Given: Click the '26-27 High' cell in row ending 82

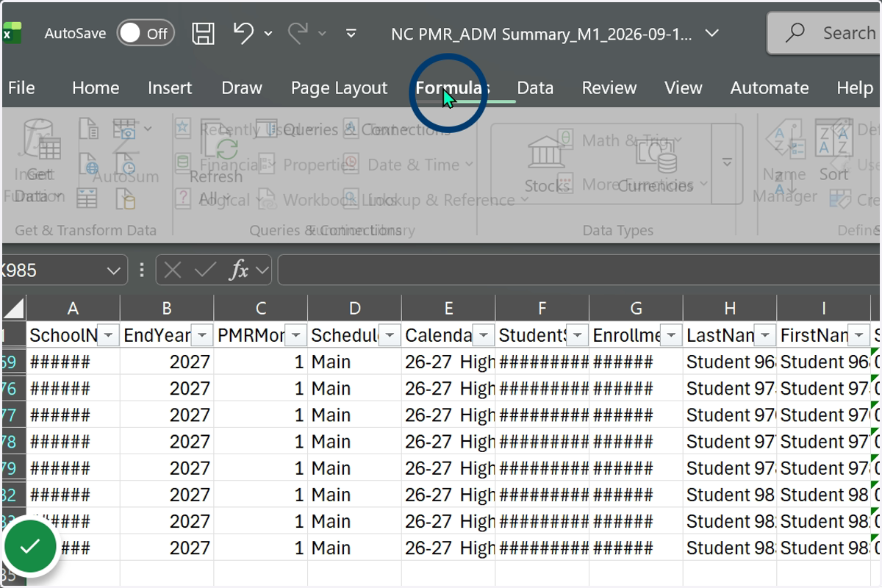Looking at the screenshot, I should [x=448, y=494].
